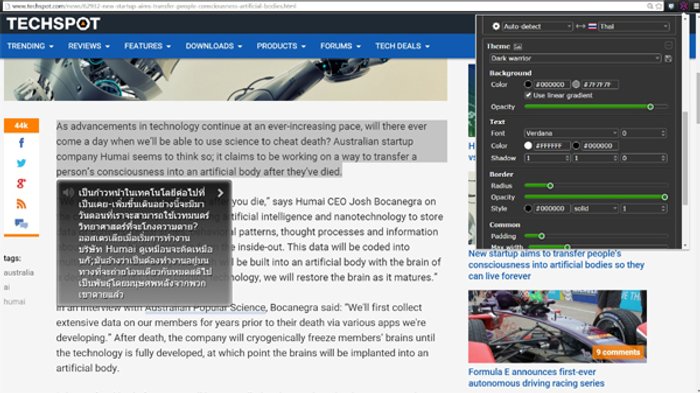
Task: Click the black background color swatch
Action: pyautogui.click(x=528, y=84)
